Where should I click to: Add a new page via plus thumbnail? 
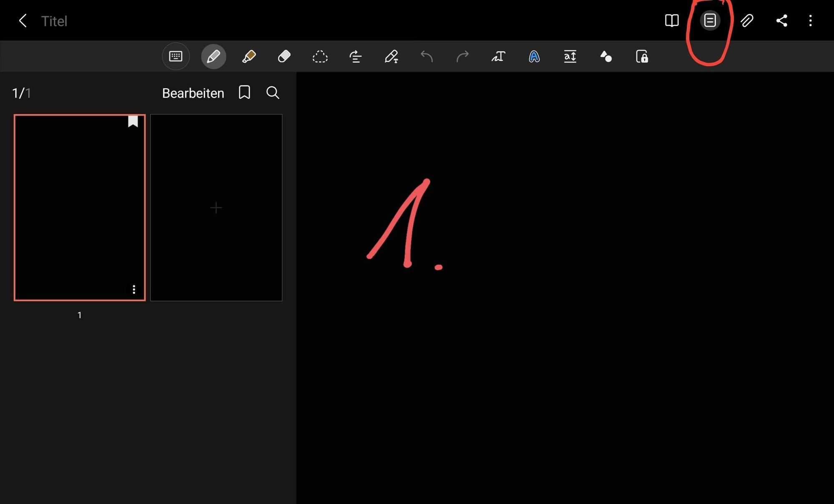[x=216, y=208]
